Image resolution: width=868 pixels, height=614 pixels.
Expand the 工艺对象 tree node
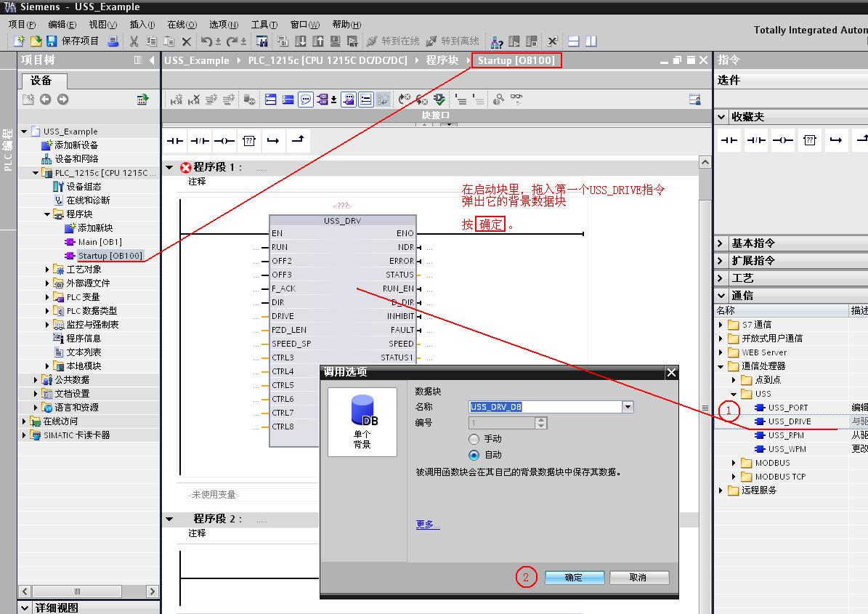[x=47, y=270]
